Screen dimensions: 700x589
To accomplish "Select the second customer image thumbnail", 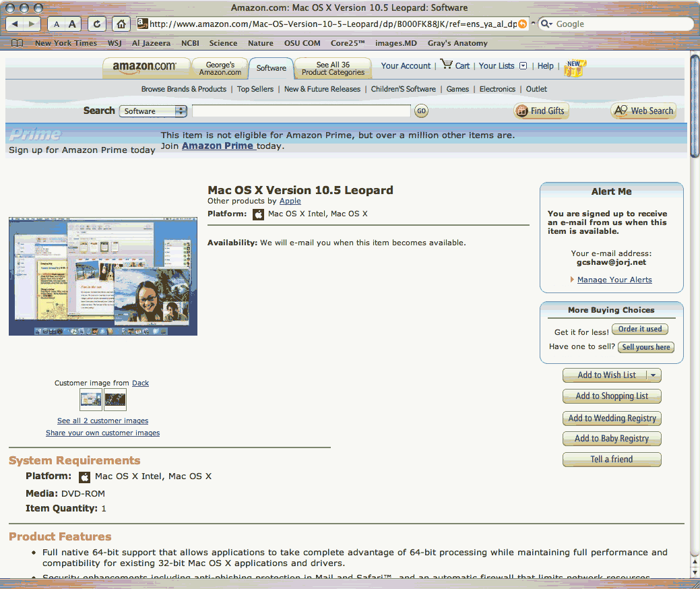I will pyautogui.click(x=115, y=399).
